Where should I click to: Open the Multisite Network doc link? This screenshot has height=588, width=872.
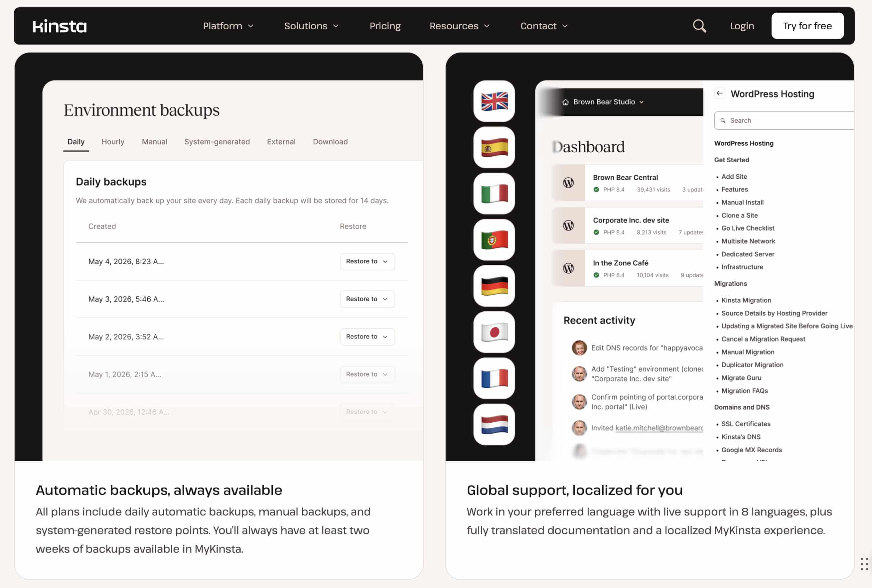pos(748,241)
